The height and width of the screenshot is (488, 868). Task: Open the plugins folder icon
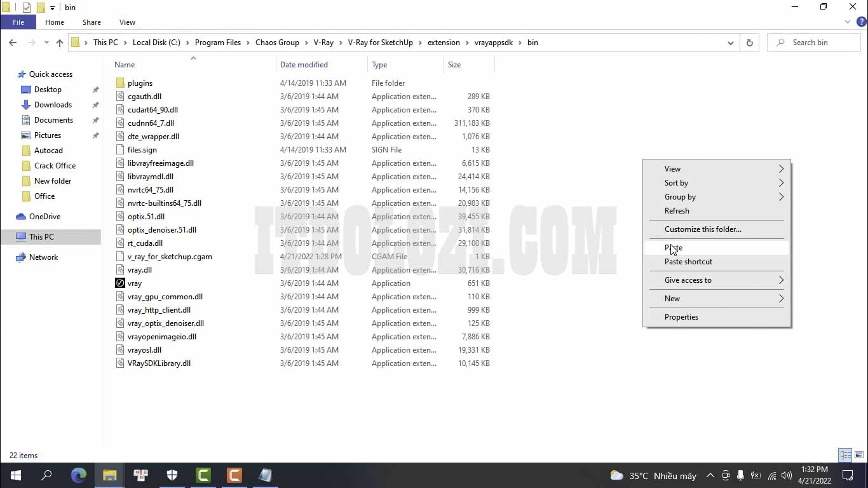click(120, 83)
